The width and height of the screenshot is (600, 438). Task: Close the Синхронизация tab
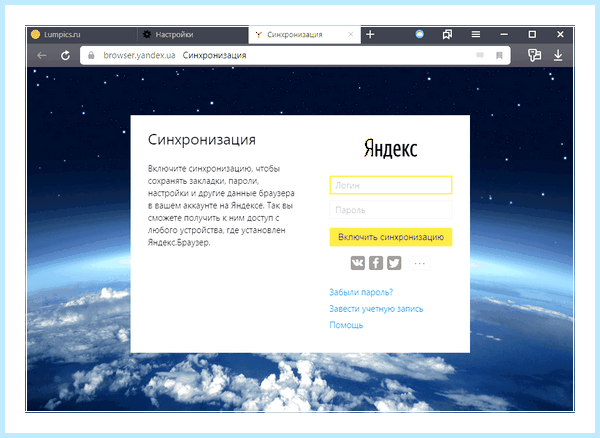pyautogui.click(x=351, y=34)
